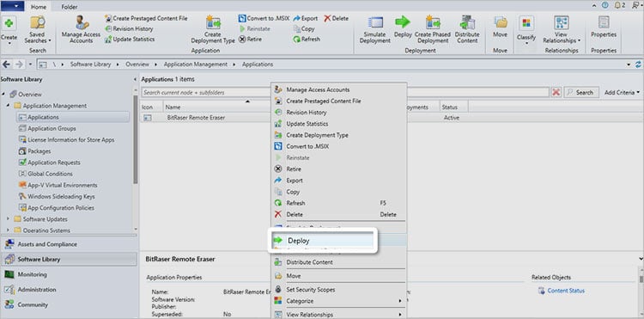The width and height of the screenshot is (644, 319).
Task: Open the Community workspace
Action: [69, 305]
